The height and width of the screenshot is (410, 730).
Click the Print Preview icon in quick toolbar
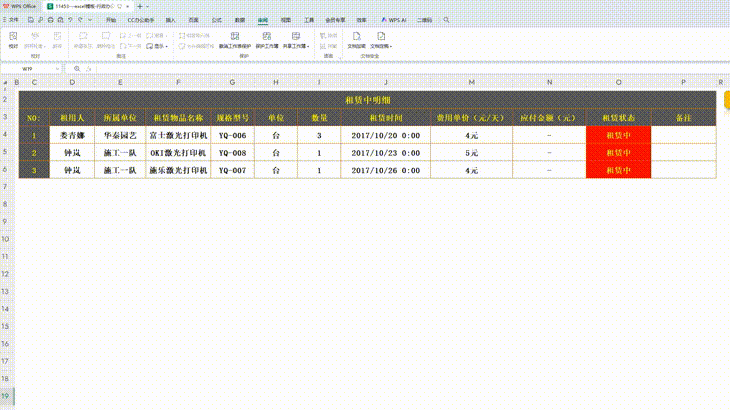[60, 20]
